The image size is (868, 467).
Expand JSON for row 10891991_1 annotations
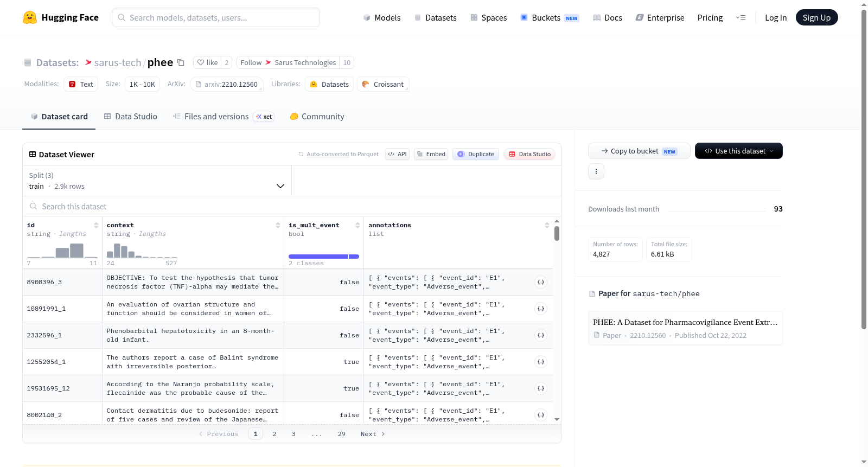pyautogui.click(x=541, y=309)
